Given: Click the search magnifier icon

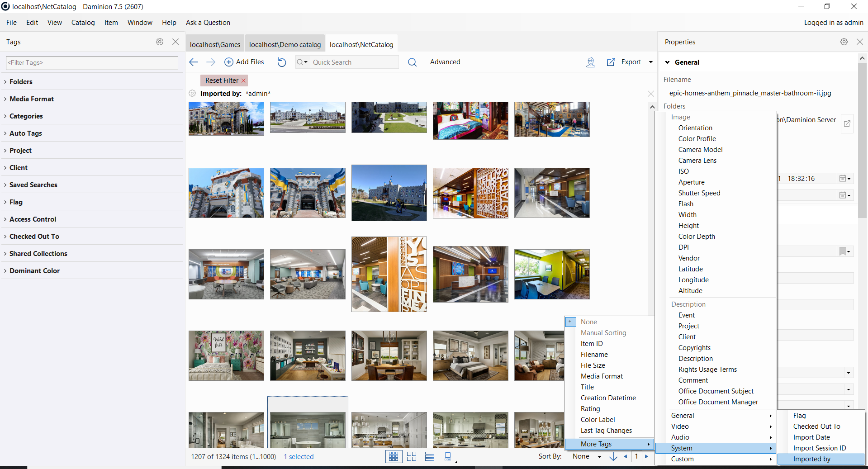Looking at the screenshot, I should point(412,62).
